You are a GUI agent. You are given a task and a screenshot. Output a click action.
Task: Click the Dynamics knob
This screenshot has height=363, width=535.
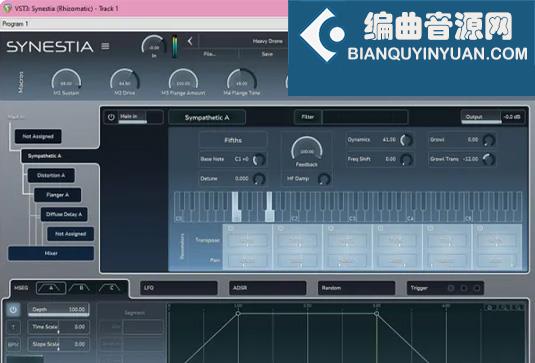click(406, 140)
